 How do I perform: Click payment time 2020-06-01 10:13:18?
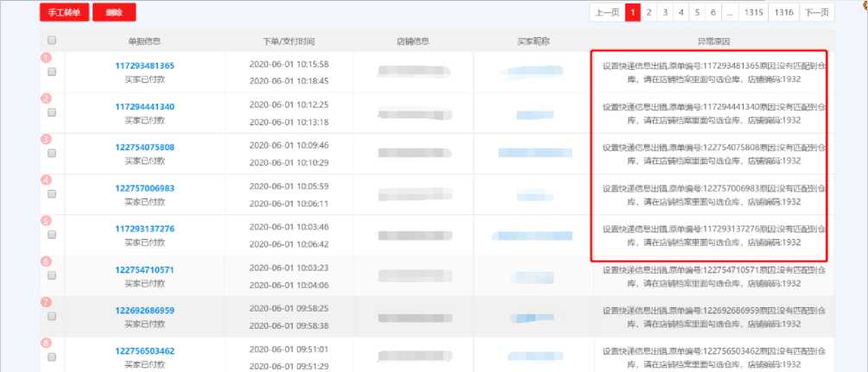(289, 122)
